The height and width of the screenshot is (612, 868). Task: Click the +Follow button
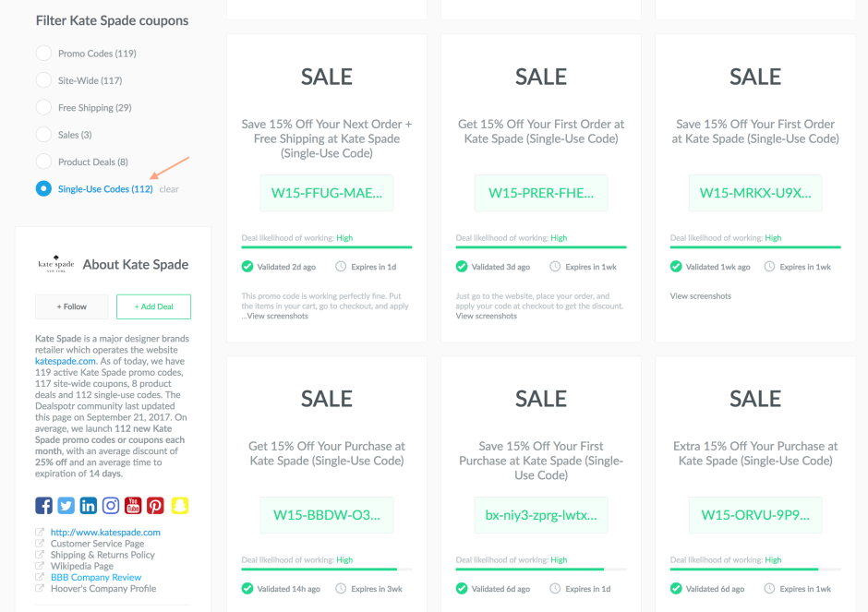click(x=71, y=306)
